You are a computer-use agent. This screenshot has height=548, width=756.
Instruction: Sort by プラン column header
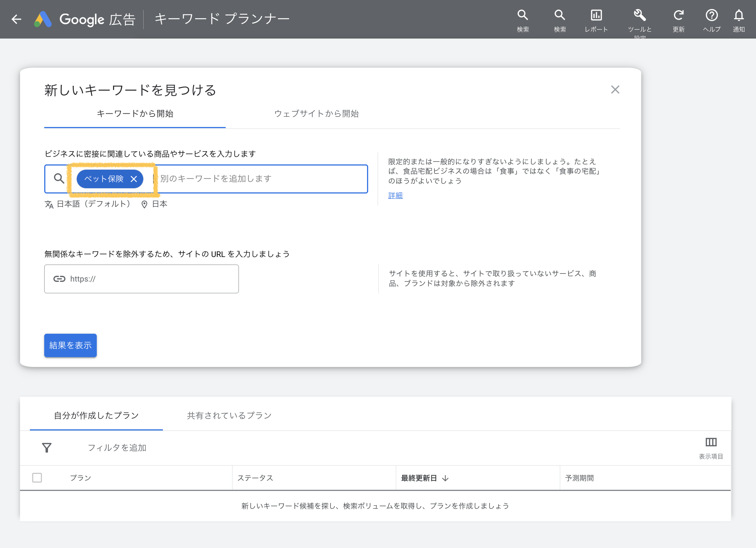81,478
